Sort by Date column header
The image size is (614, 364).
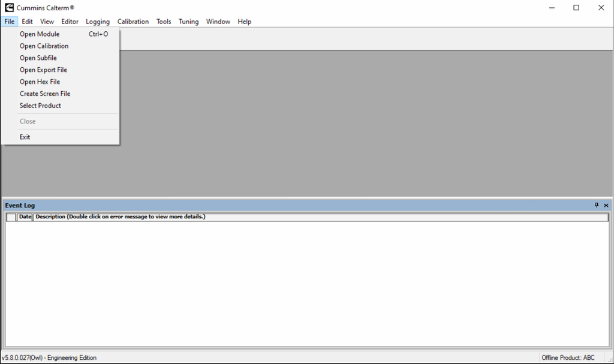[x=25, y=217]
